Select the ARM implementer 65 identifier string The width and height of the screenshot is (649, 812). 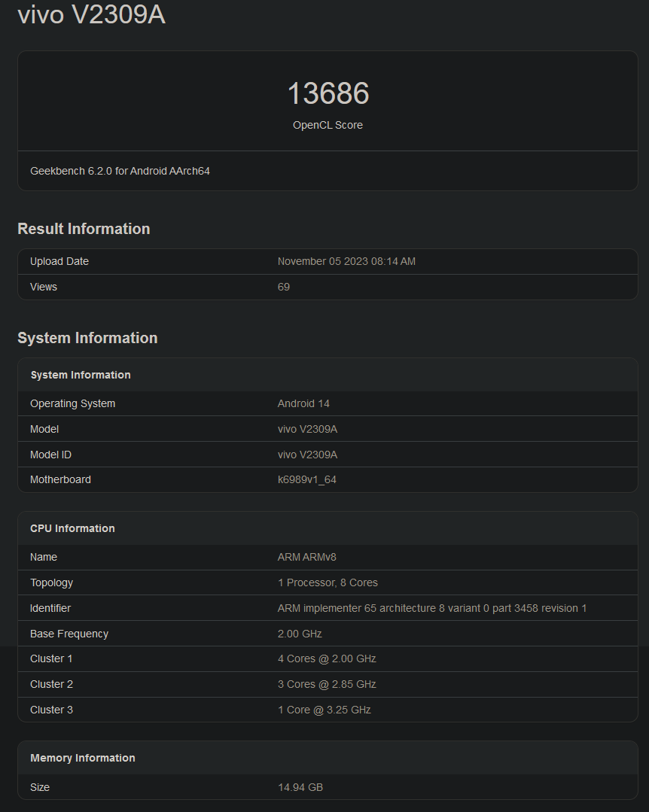pyautogui.click(x=432, y=608)
